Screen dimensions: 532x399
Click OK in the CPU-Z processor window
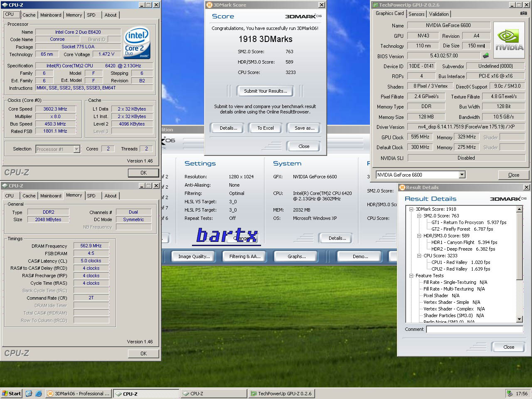coord(143,173)
